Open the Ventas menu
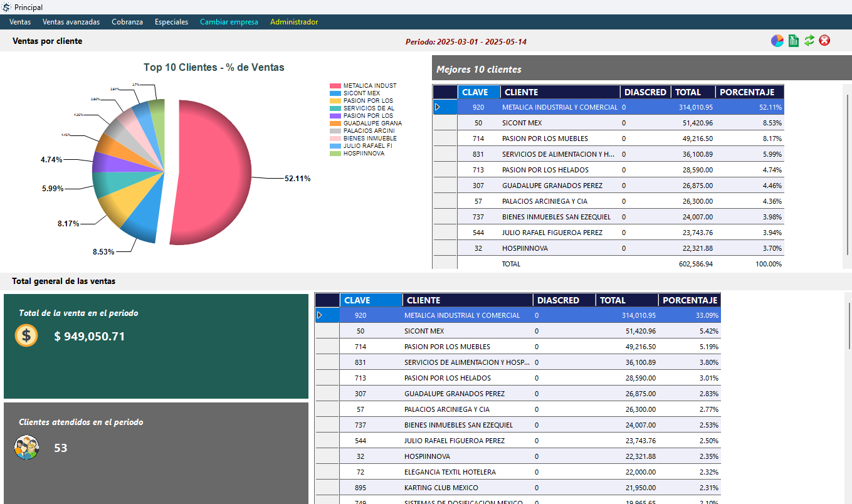Screen dimensions: 852x504 (x=20, y=22)
